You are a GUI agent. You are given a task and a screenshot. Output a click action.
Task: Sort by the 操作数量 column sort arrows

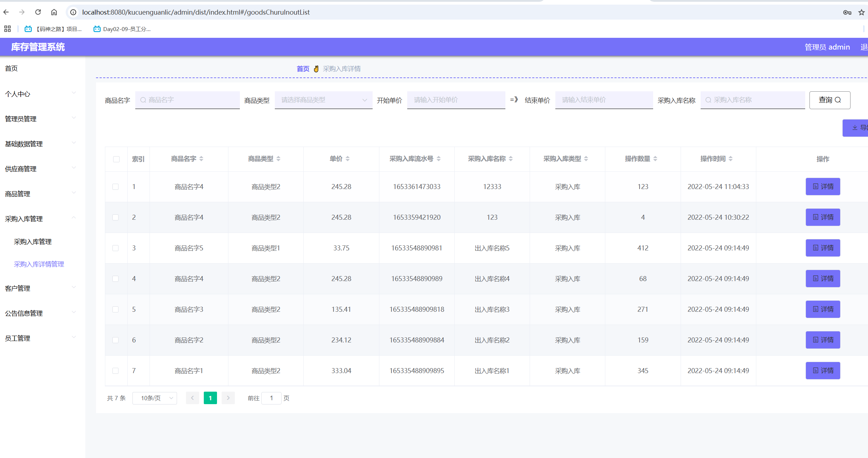(655, 159)
